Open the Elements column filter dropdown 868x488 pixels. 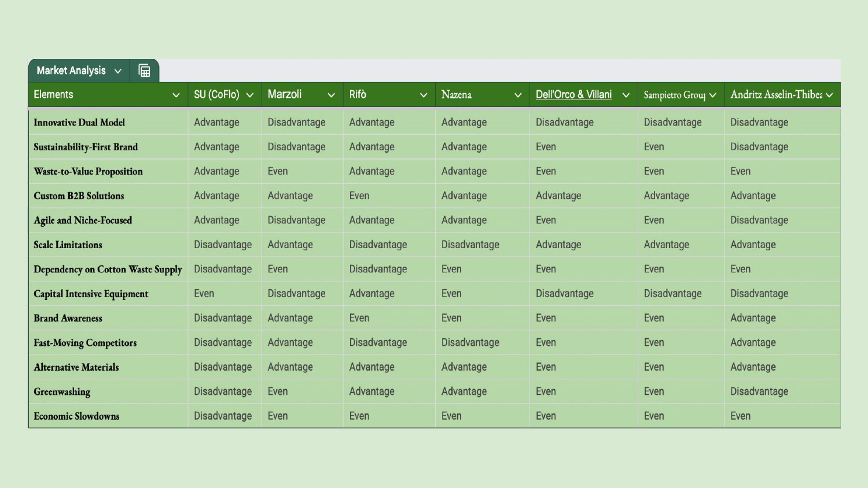[x=176, y=95]
